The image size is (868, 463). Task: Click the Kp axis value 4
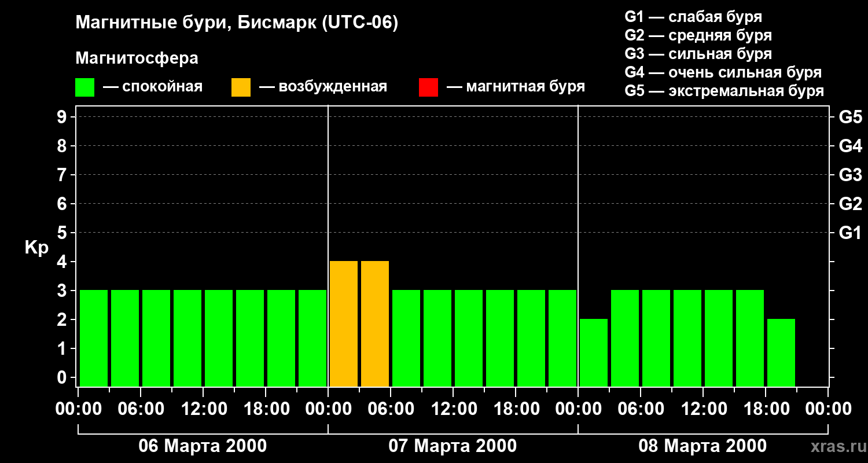point(63,262)
